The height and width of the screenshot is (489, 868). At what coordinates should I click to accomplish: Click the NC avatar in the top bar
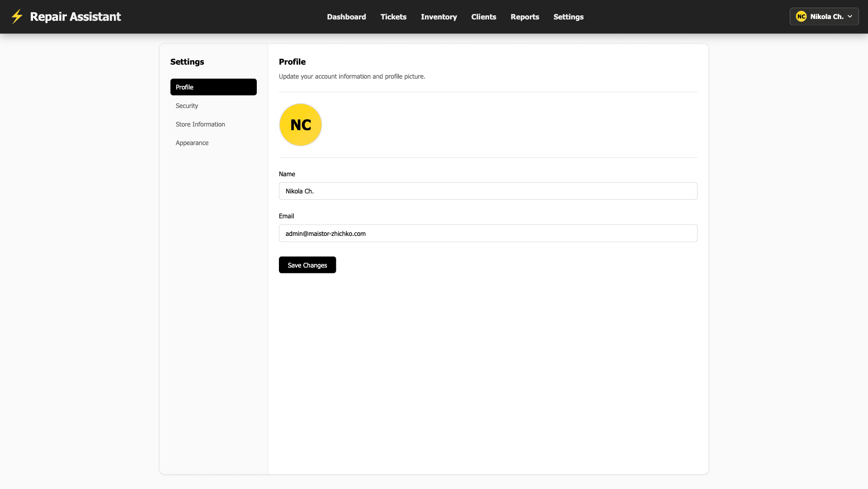pyautogui.click(x=802, y=16)
